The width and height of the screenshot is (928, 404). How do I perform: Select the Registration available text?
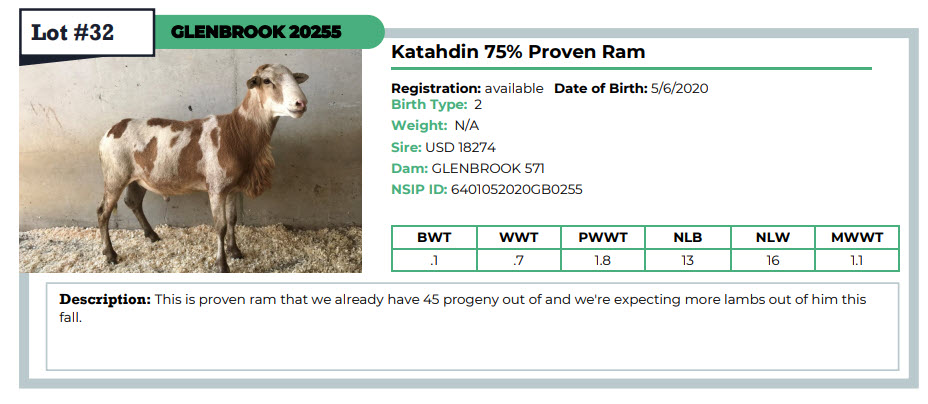(x=467, y=89)
